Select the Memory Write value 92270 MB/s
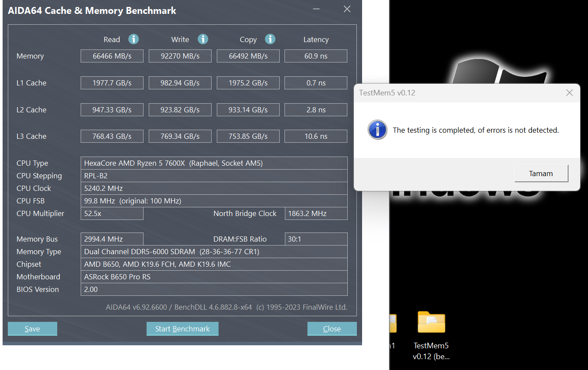588x370 pixels. pyautogui.click(x=180, y=56)
